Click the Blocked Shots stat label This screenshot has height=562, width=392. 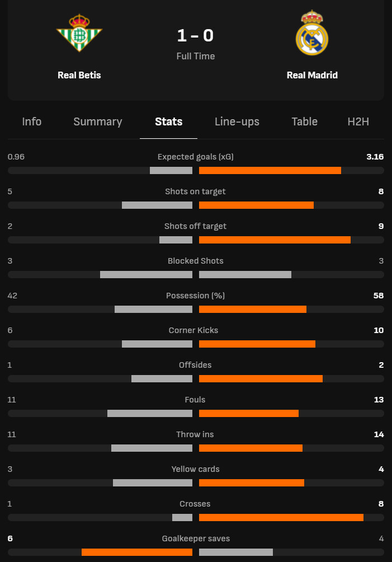pyautogui.click(x=196, y=261)
